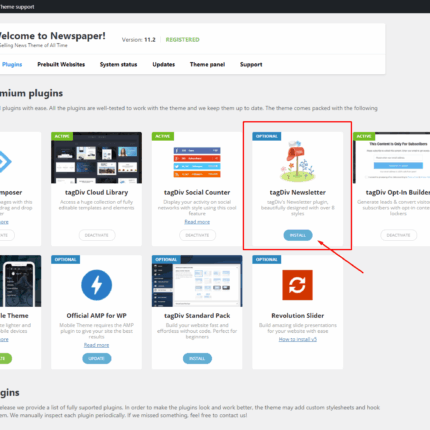Deactivate the tagDiv Social Counter plugin
430x430 pixels.
click(198, 235)
